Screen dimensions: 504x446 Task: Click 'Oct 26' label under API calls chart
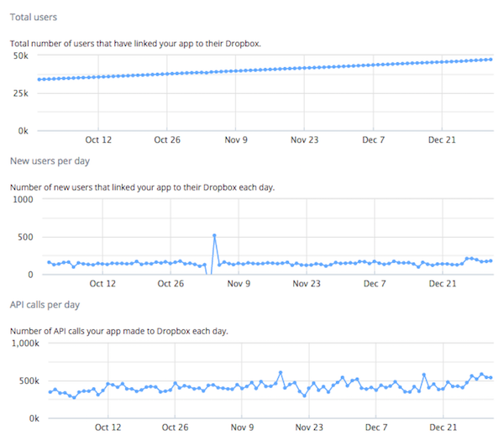[x=175, y=428]
